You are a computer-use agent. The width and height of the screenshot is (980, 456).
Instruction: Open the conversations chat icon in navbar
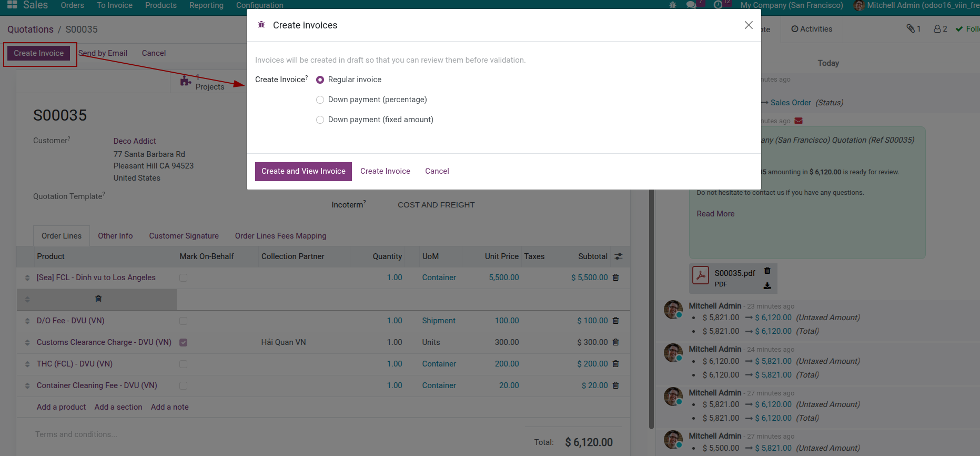[691, 5]
